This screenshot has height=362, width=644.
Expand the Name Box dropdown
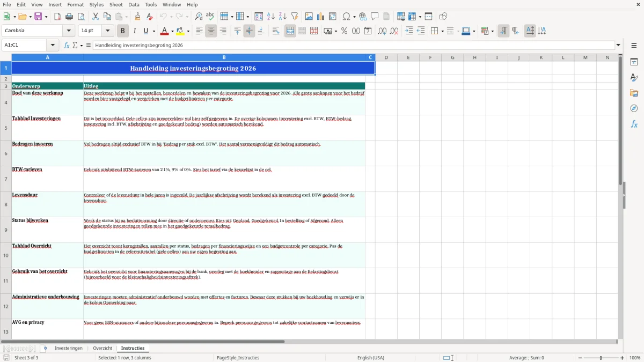[x=53, y=45]
